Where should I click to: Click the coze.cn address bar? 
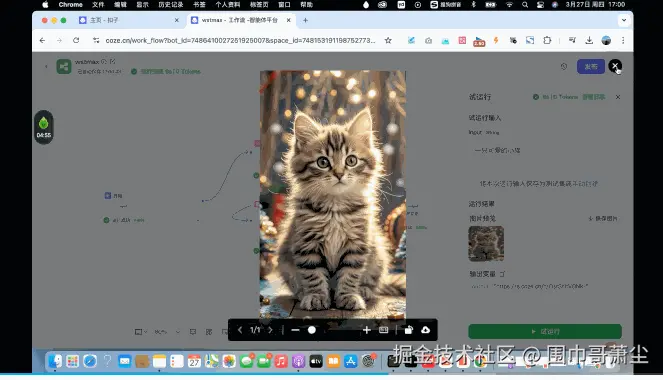coord(240,41)
